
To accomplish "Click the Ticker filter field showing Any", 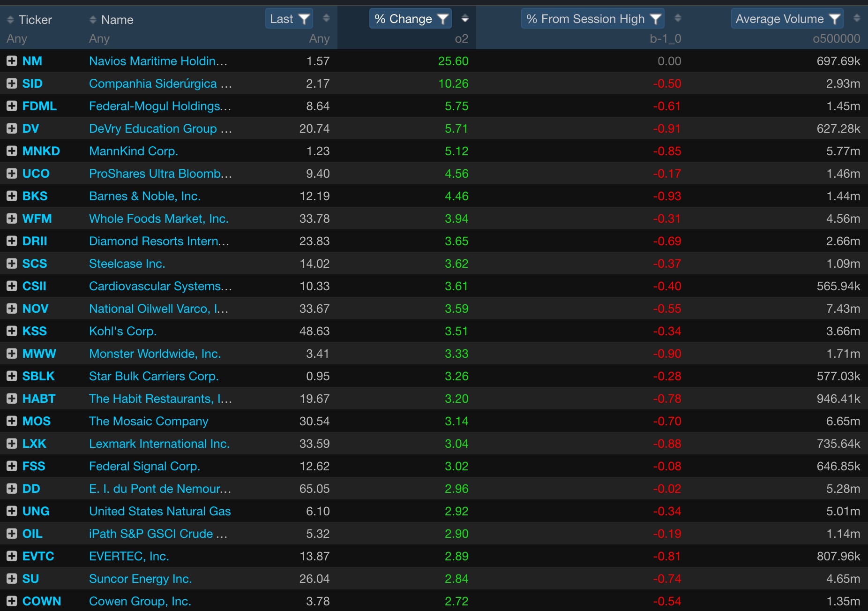I will 17,39.
